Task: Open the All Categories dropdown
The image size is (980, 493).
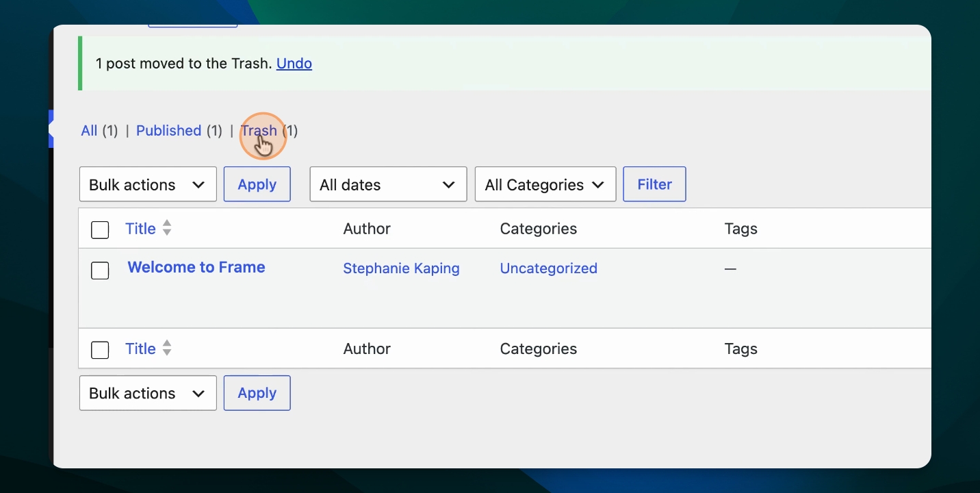Action: click(x=545, y=184)
